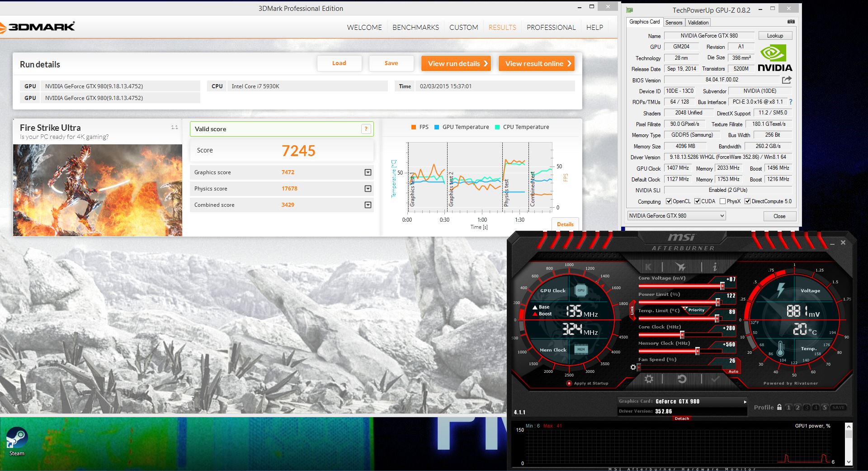868x471 pixels.
Task: Toggle the OpenCL checkbox in GPU-Z
Action: click(669, 201)
